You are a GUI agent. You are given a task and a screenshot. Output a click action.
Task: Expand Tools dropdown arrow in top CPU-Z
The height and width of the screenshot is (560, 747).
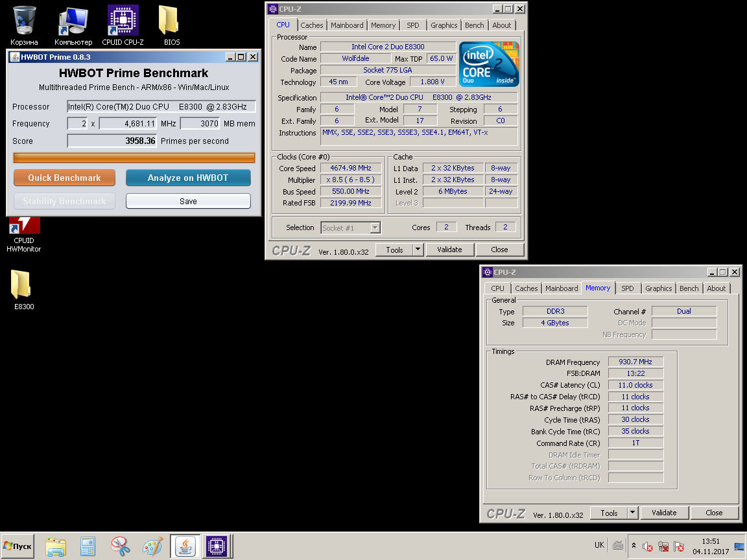pyautogui.click(x=418, y=250)
